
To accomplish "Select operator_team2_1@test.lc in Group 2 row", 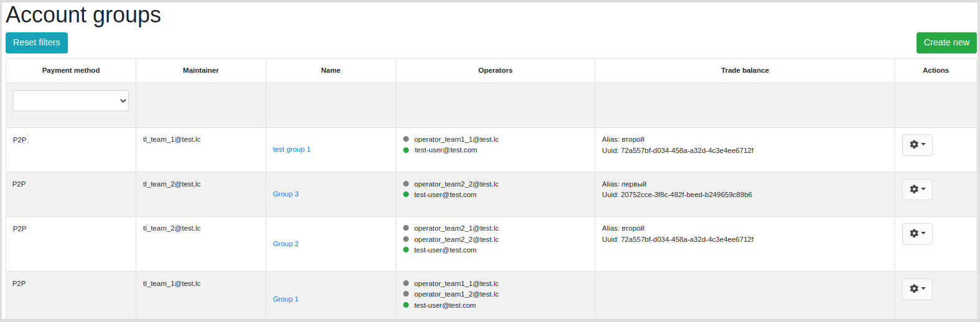I will coord(456,228).
